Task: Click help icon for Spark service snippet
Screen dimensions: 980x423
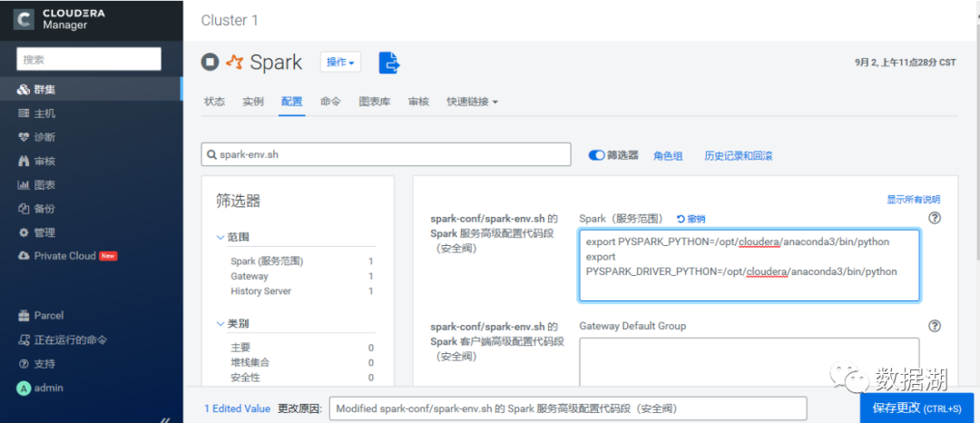Action: pyautogui.click(x=935, y=218)
